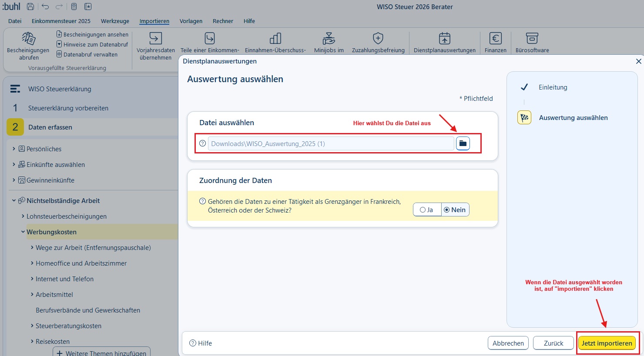The image size is (644, 356).
Task: Open Hilfe link at dialog bottom
Action: pyautogui.click(x=201, y=343)
